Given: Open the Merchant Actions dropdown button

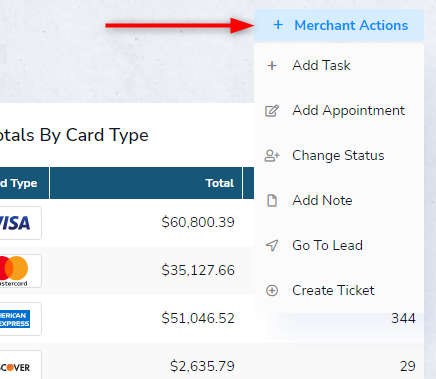Looking at the screenshot, I should (x=339, y=25).
